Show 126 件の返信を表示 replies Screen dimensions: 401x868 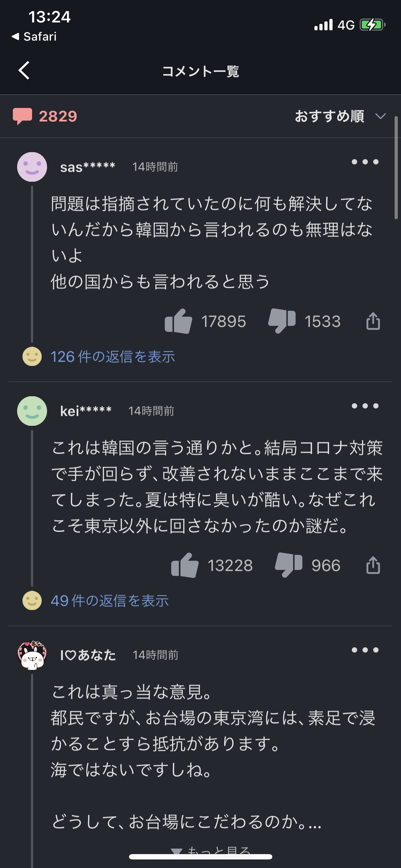[x=113, y=357]
